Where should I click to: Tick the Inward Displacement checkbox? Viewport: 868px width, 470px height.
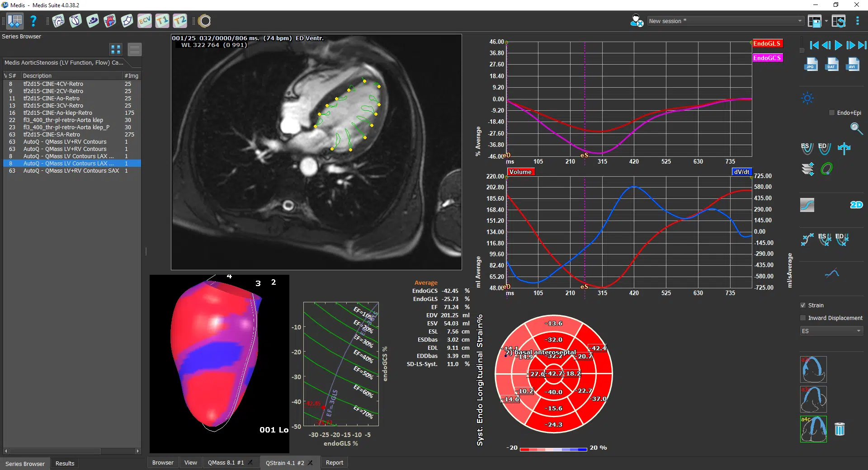pyautogui.click(x=803, y=318)
